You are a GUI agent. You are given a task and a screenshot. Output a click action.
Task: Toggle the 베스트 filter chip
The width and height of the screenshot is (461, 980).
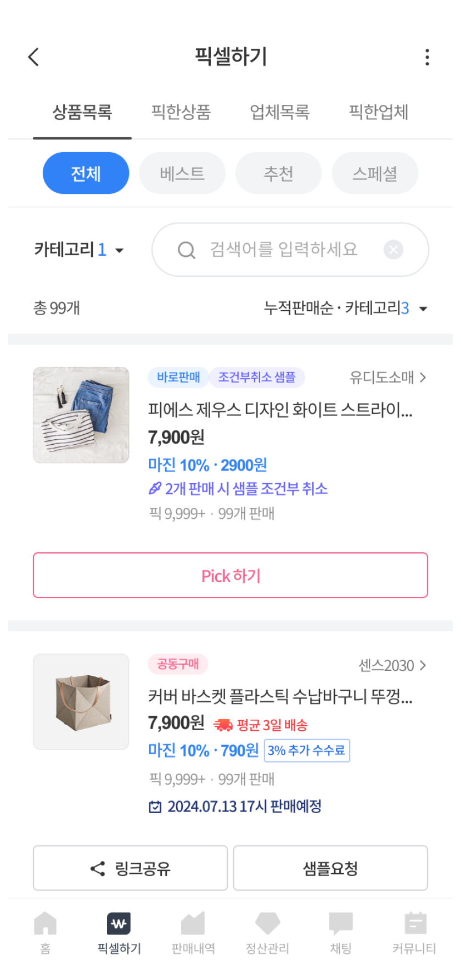pyautogui.click(x=182, y=173)
